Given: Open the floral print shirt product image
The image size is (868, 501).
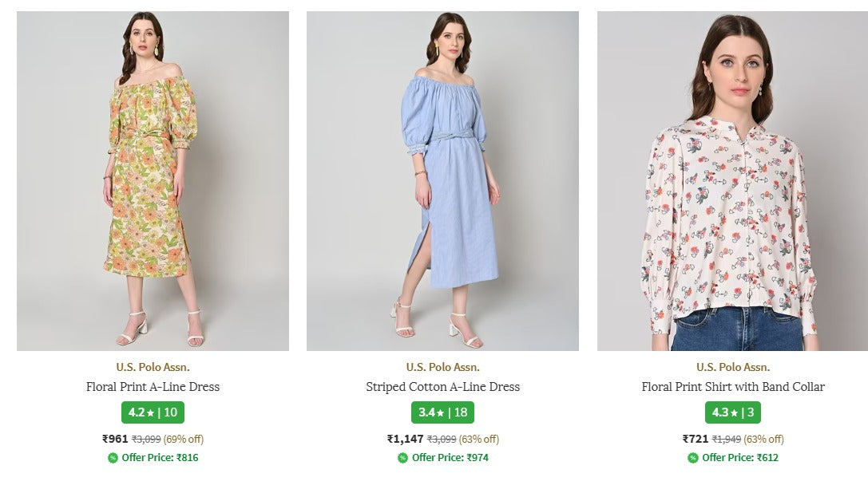Looking at the screenshot, I should point(732,181).
